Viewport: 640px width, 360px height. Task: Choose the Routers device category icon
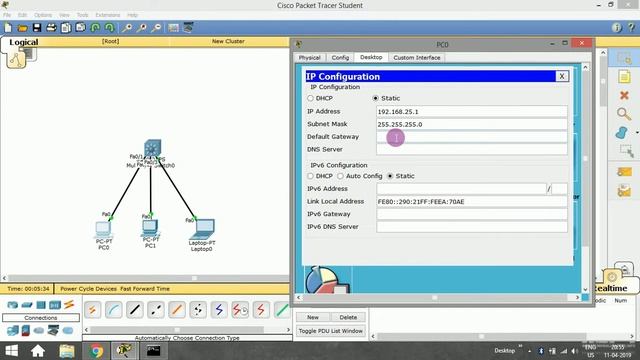(x=13, y=305)
